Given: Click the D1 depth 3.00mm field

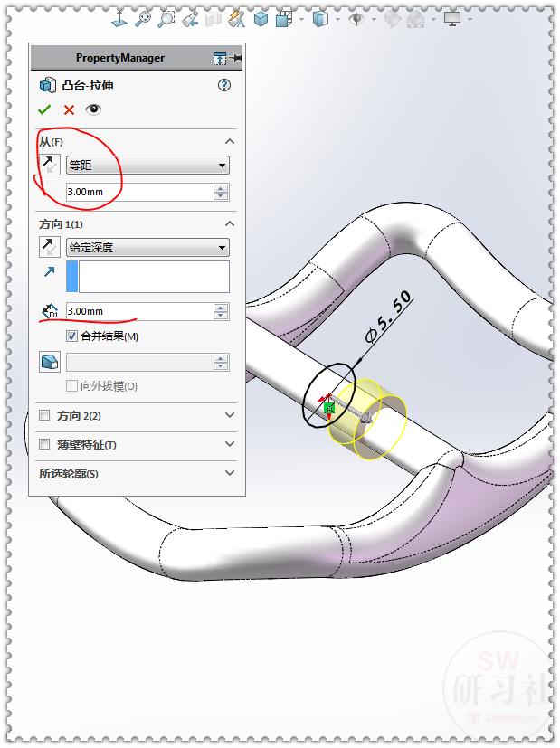Looking at the screenshot, I should point(139,311).
